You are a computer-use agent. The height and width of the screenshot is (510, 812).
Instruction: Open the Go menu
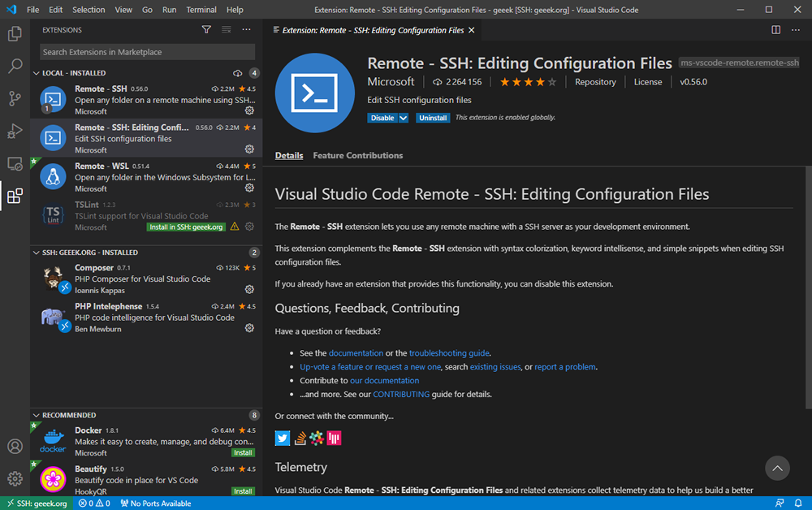pyautogui.click(x=147, y=9)
